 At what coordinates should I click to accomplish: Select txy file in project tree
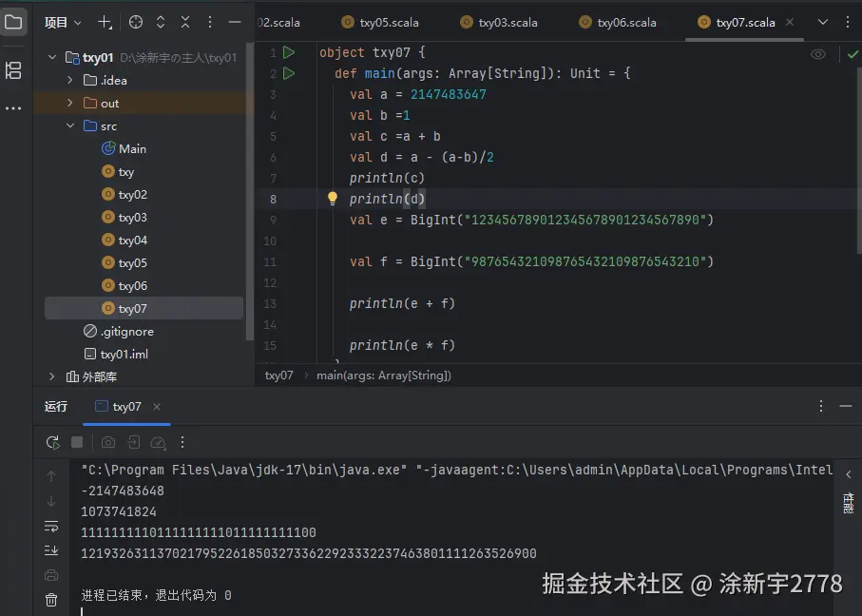pos(118,172)
